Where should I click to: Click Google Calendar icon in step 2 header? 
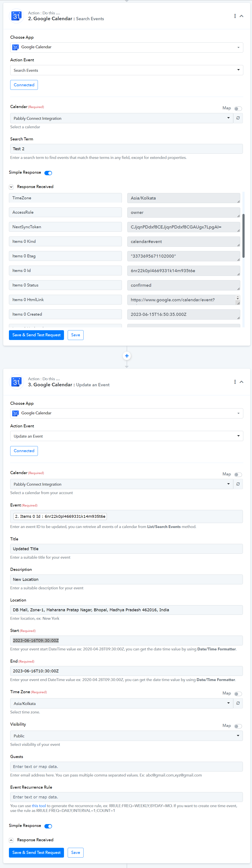[16, 16]
